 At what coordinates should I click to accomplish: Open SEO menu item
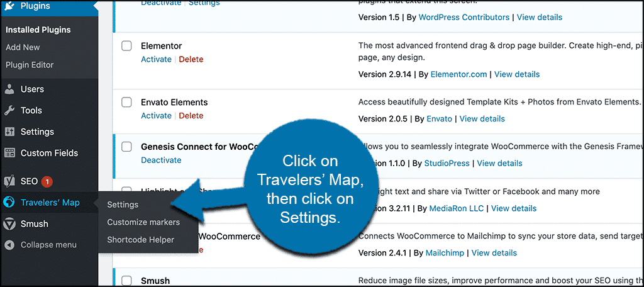(x=29, y=181)
